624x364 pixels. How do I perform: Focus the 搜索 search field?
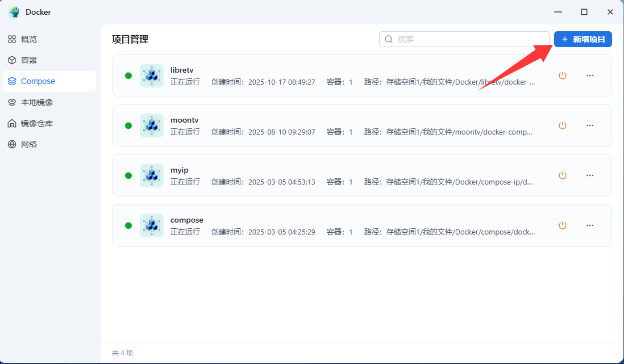[464, 39]
